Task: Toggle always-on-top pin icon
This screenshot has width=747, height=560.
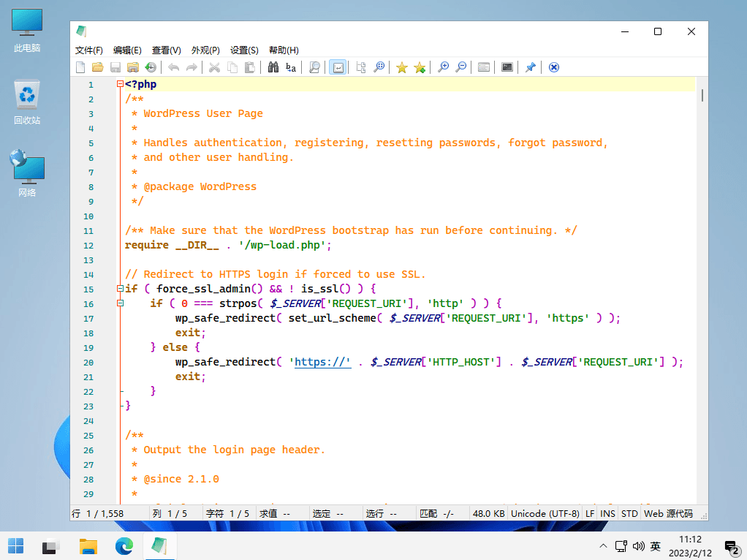Action: tap(531, 67)
